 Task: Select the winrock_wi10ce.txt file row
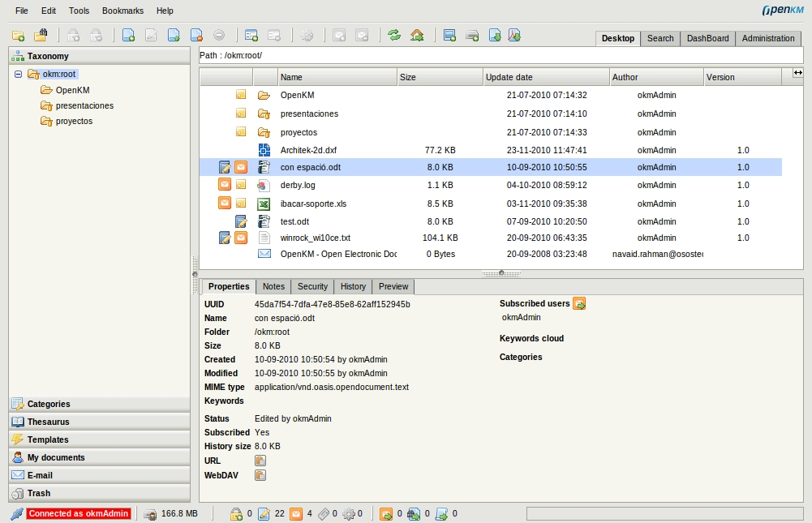pyautogui.click(x=491, y=238)
